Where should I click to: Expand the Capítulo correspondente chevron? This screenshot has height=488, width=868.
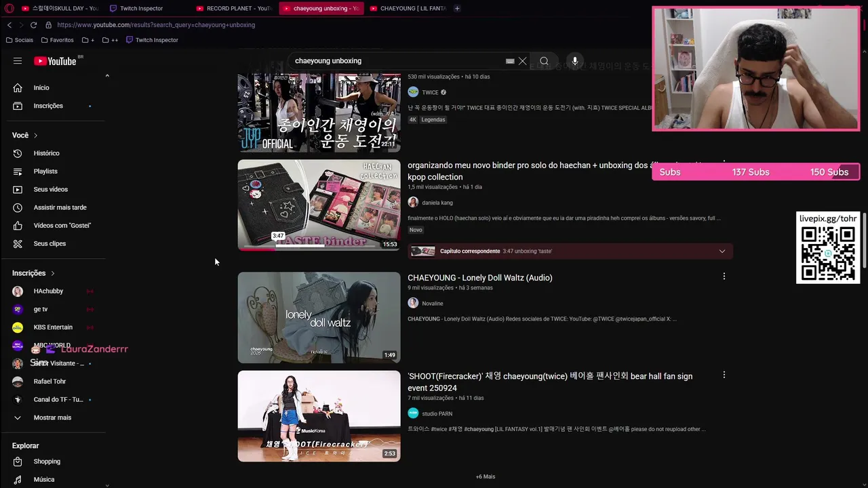coord(722,251)
